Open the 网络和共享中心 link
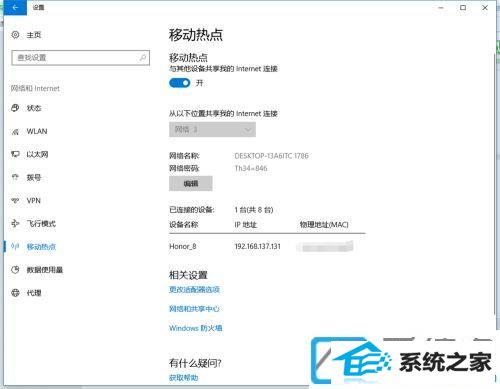Viewport: 500px width, 389px height. point(194,309)
